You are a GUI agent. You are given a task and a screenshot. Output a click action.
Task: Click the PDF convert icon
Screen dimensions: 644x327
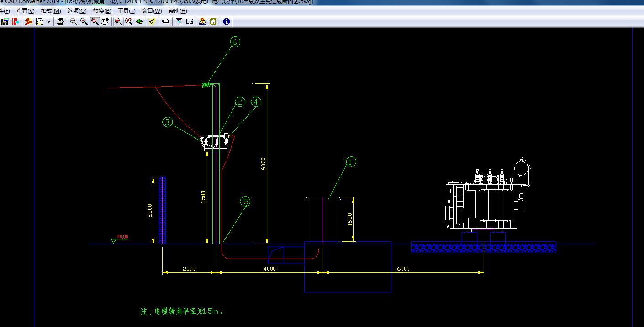pyautogui.click(x=29, y=21)
